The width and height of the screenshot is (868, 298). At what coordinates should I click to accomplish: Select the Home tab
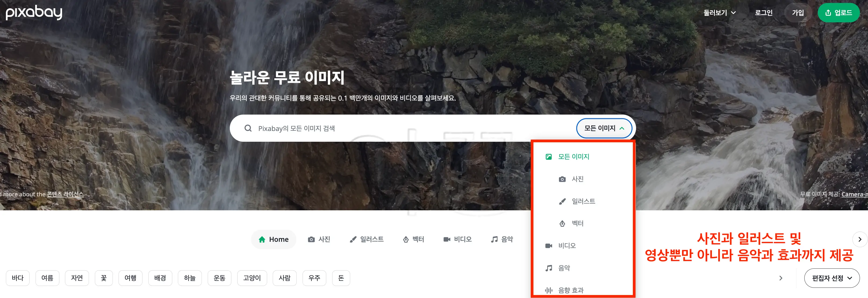pos(274,239)
